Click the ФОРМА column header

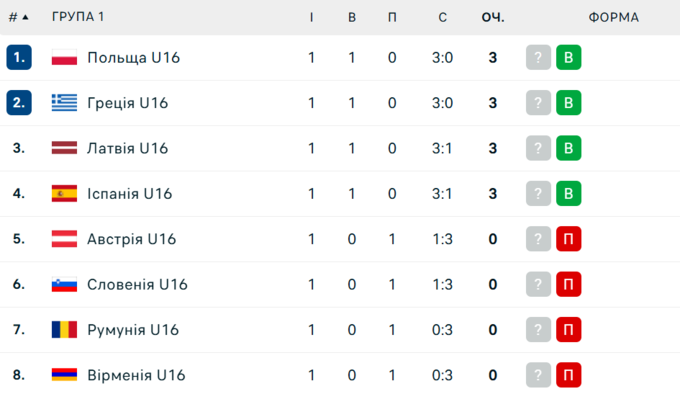[613, 17]
